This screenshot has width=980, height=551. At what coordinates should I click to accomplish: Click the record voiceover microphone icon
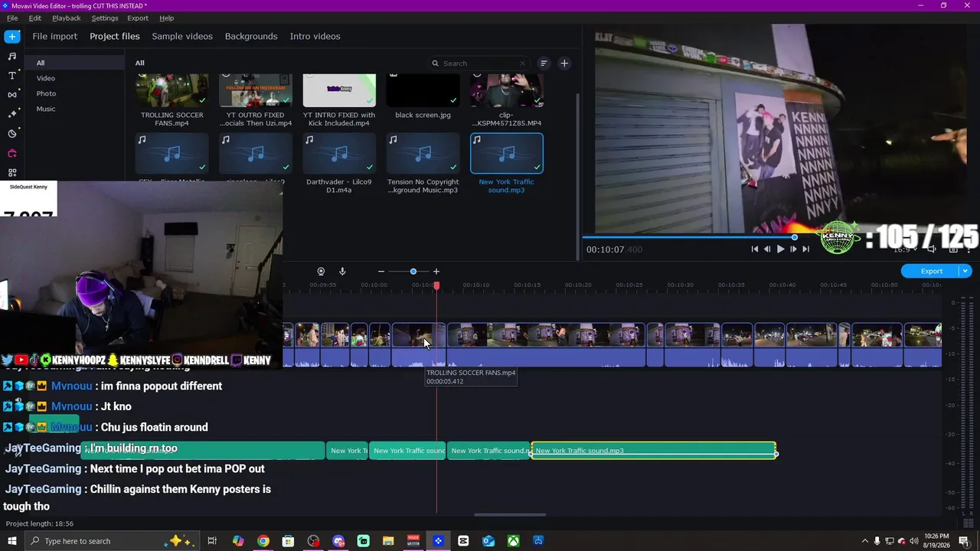(342, 272)
